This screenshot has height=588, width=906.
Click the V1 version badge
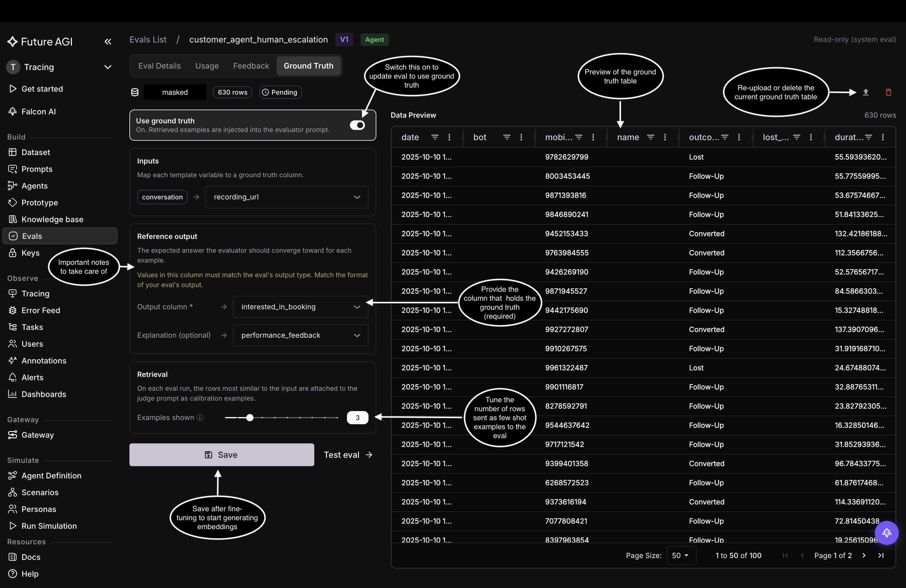coord(344,39)
